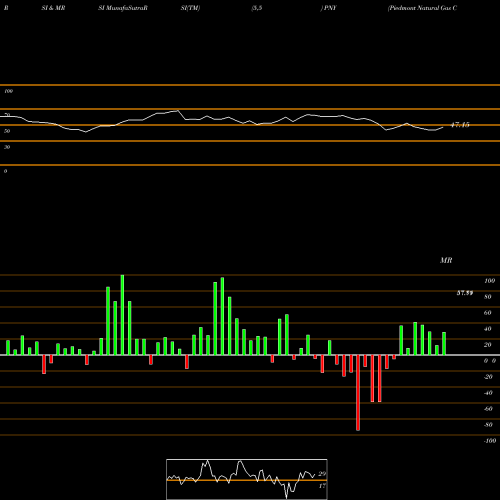Click the value 17 in mini chart

tap(322, 486)
